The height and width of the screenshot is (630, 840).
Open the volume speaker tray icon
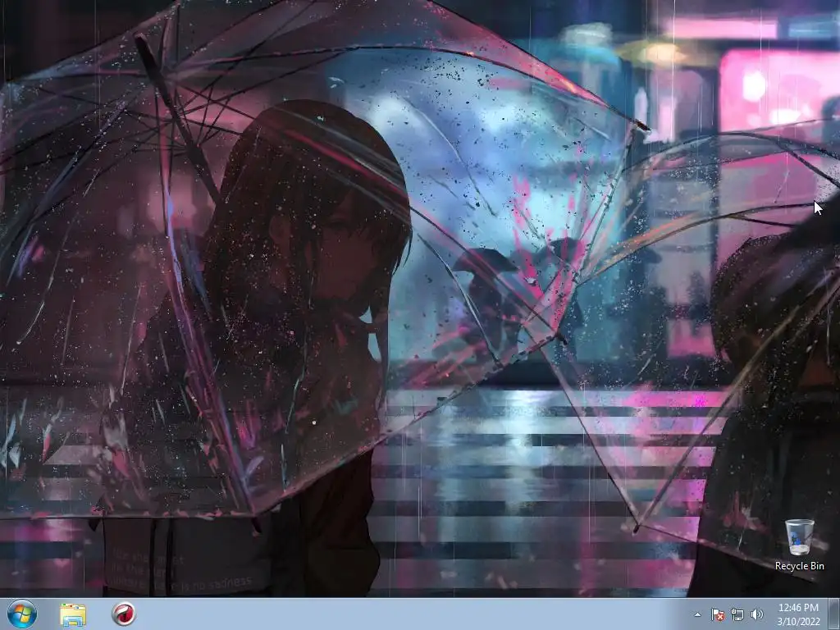(x=756, y=614)
